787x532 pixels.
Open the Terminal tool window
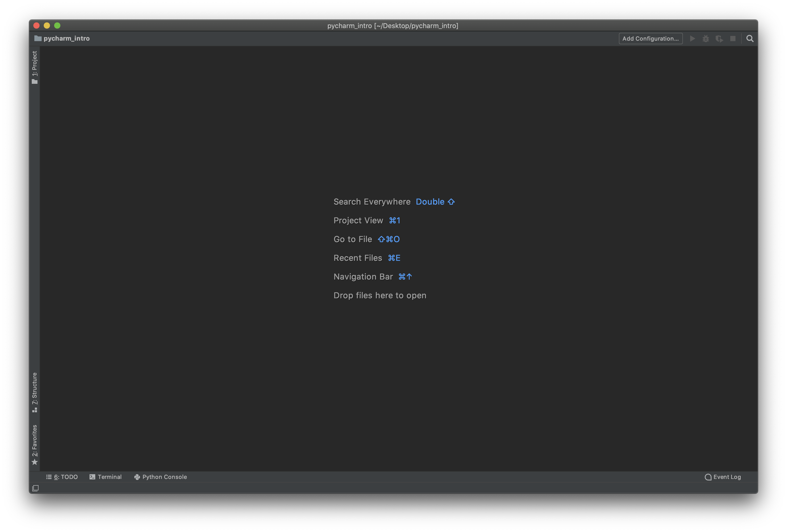pyautogui.click(x=110, y=477)
